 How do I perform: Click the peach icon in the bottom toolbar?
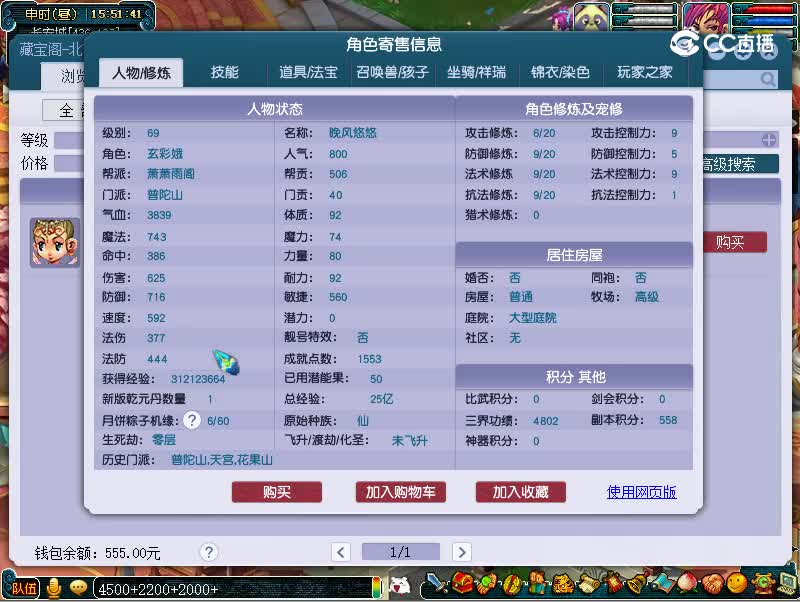click(687, 583)
